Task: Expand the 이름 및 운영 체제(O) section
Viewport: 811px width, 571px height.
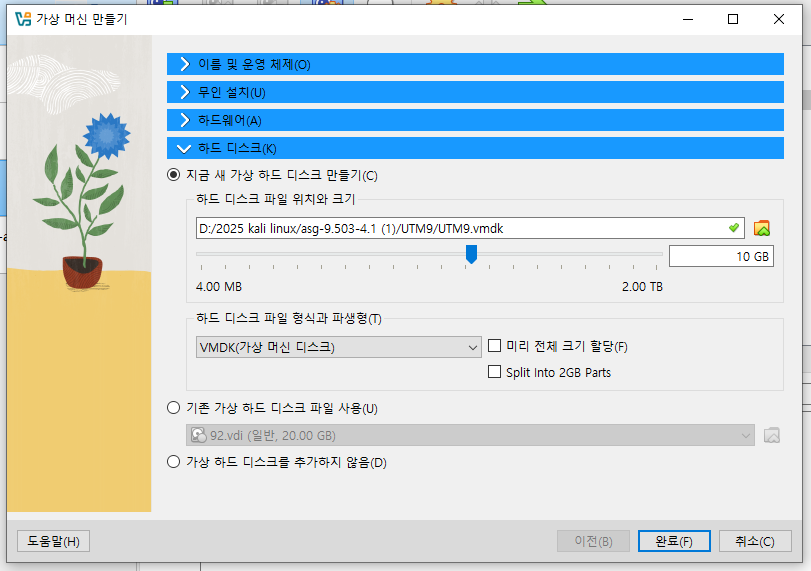Action: (475, 64)
